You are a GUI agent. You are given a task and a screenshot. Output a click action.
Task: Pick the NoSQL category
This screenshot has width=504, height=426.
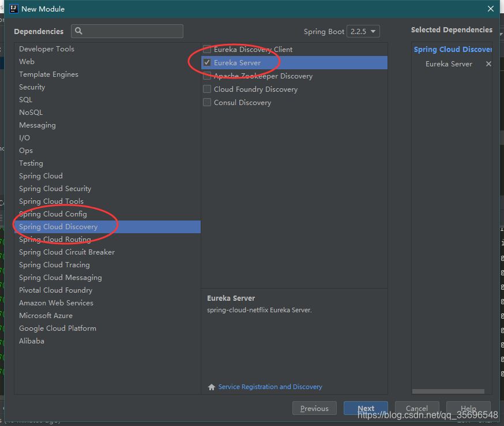(x=107, y=113)
